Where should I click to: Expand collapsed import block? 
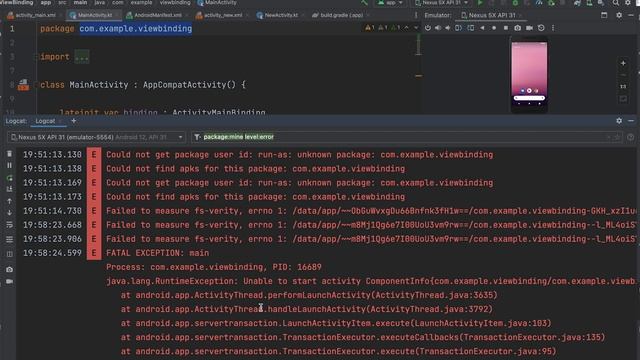[82, 57]
